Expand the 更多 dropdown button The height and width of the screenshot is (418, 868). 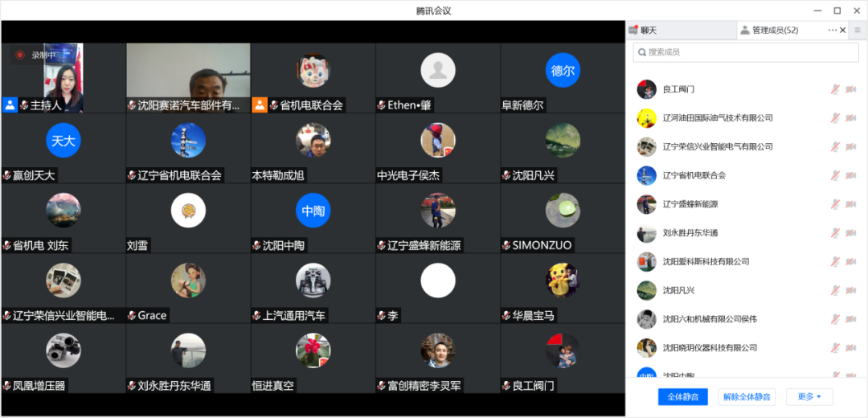[x=809, y=397]
